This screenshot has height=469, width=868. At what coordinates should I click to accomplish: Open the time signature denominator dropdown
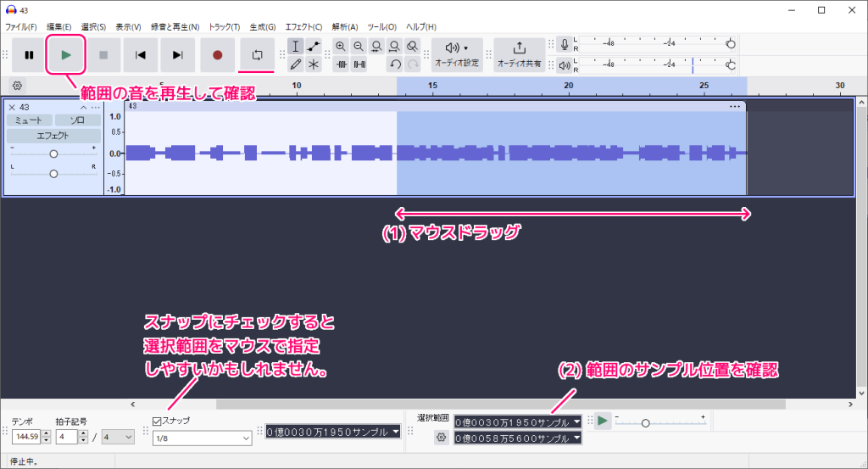pyautogui.click(x=118, y=437)
